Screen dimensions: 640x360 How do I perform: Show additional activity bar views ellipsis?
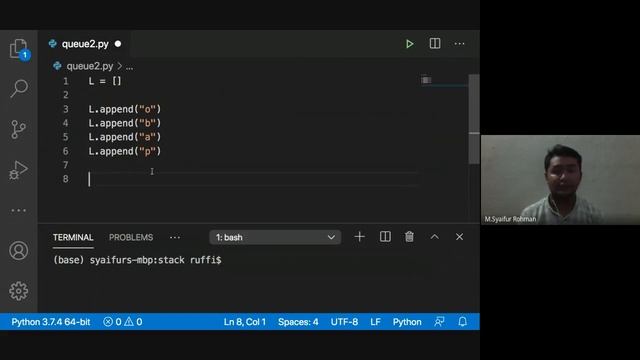[x=18, y=210]
